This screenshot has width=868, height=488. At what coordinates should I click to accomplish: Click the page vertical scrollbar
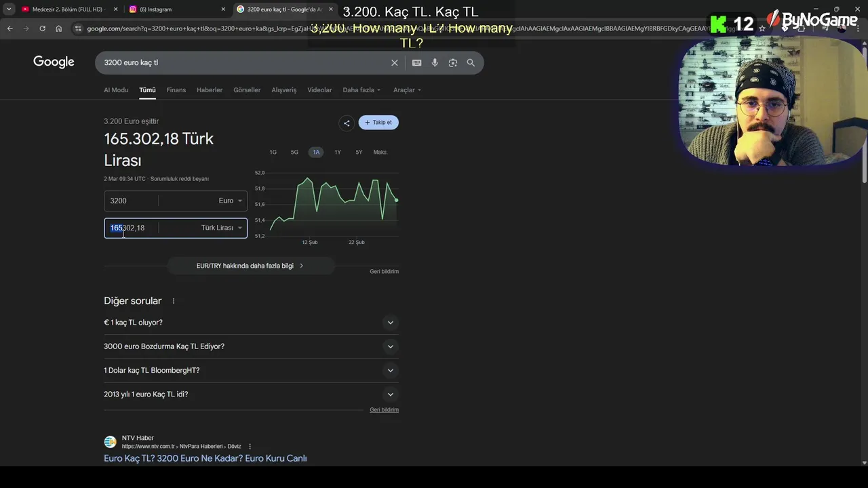click(864, 115)
